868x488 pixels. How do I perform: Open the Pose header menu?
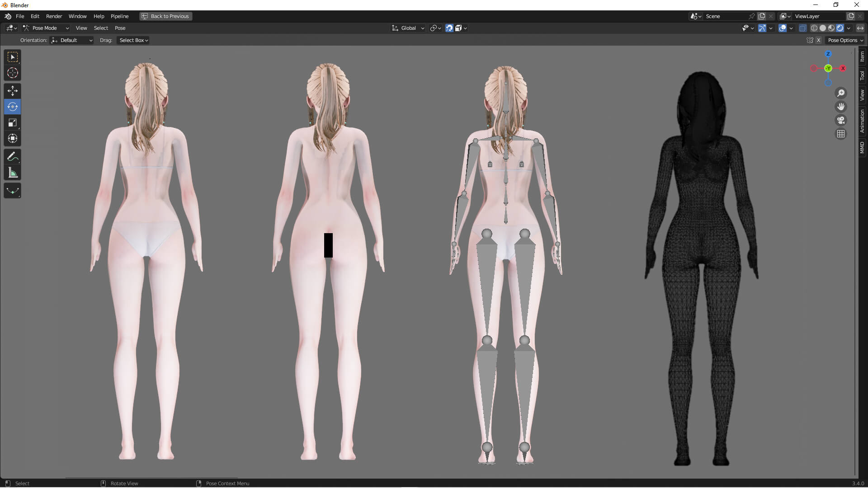coord(120,28)
